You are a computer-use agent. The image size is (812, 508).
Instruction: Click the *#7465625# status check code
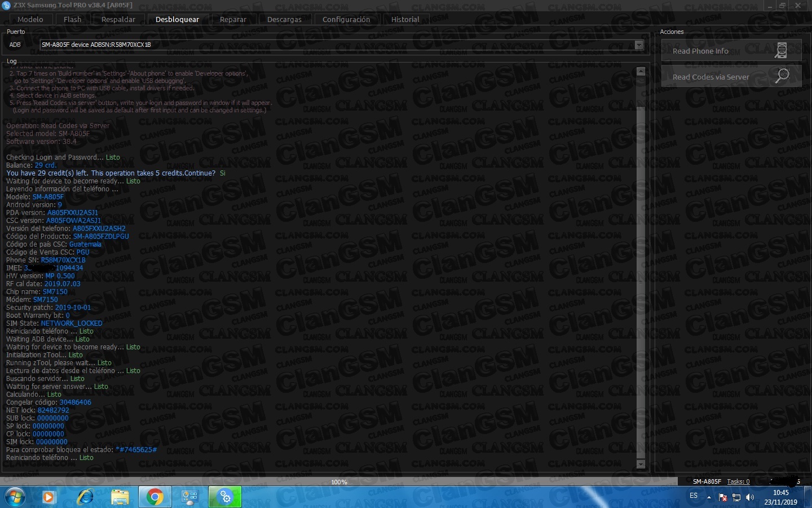[136, 450]
